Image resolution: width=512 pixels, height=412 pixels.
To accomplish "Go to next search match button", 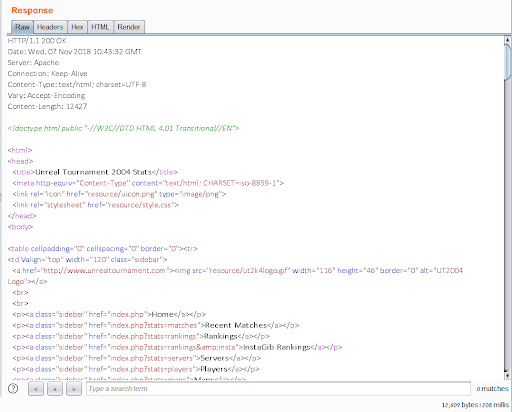I will coord(74,389).
